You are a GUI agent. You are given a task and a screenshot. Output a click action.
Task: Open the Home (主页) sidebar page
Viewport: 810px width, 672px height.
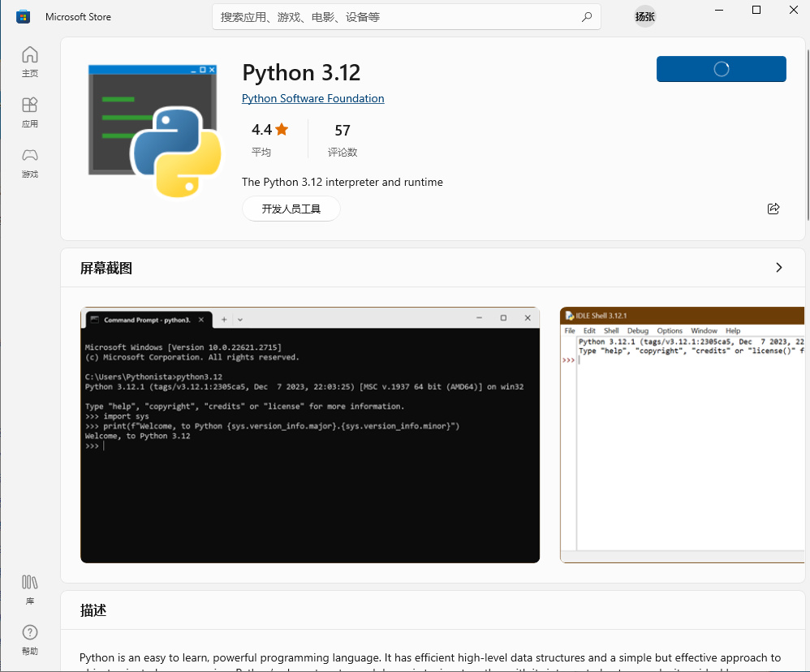pyautogui.click(x=29, y=62)
